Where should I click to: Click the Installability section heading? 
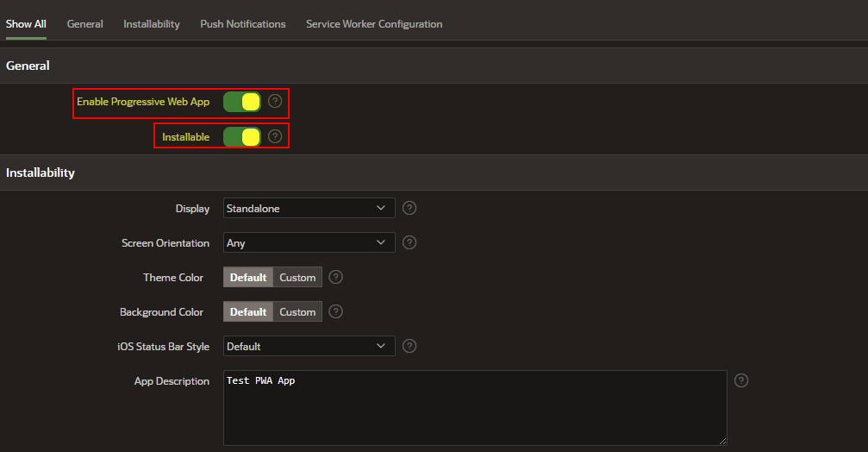click(41, 173)
